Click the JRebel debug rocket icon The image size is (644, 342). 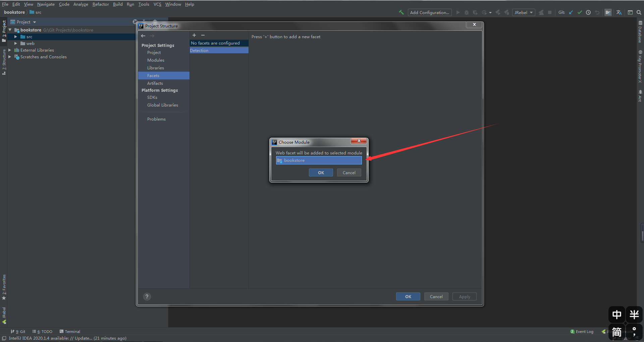(506, 12)
